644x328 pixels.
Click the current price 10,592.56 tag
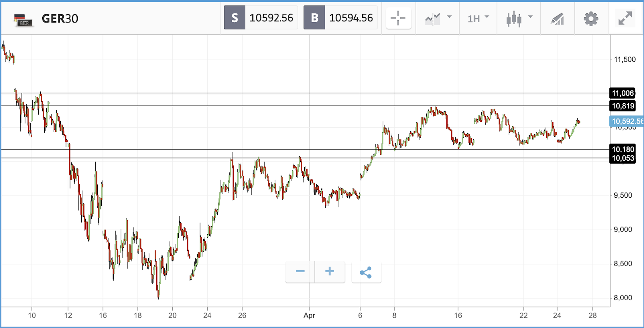pyautogui.click(x=627, y=121)
